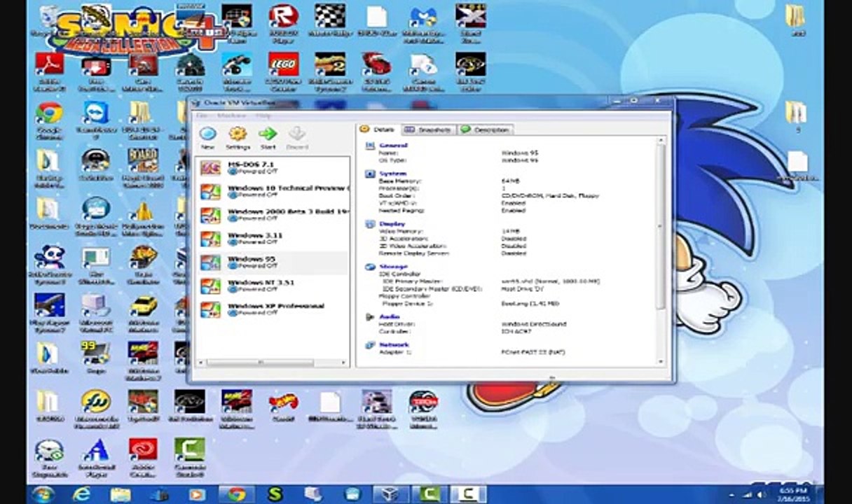
Task: Click the IDE Primary Master vhd value
Action: tap(550, 281)
